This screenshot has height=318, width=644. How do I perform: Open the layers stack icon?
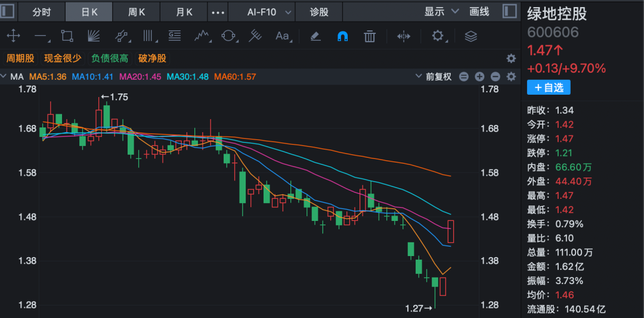[x=470, y=36]
